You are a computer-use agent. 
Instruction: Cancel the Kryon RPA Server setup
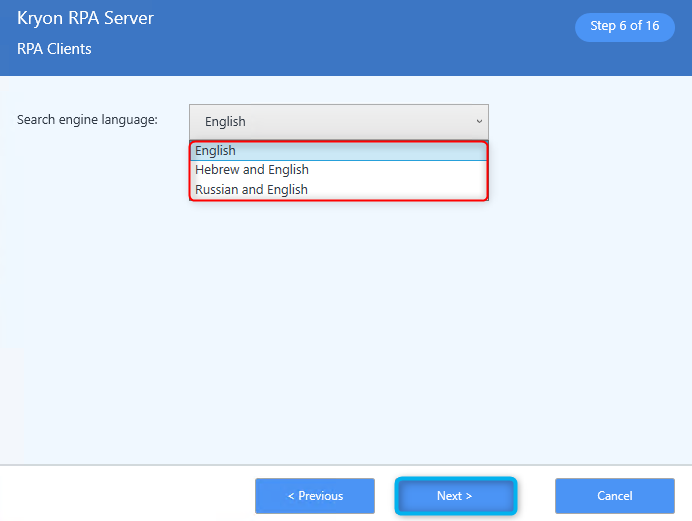click(x=615, y=496)
